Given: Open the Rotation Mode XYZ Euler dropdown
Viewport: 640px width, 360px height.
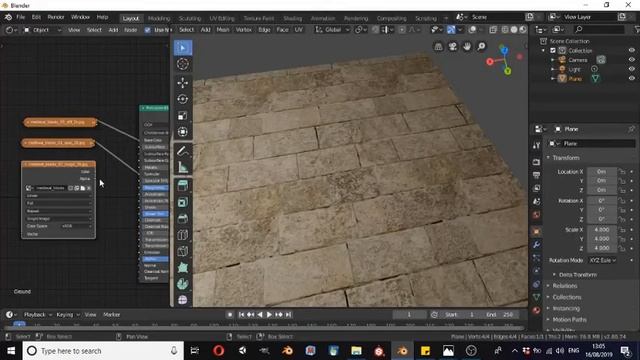Looking at the screenshot, I should (602, 260).
